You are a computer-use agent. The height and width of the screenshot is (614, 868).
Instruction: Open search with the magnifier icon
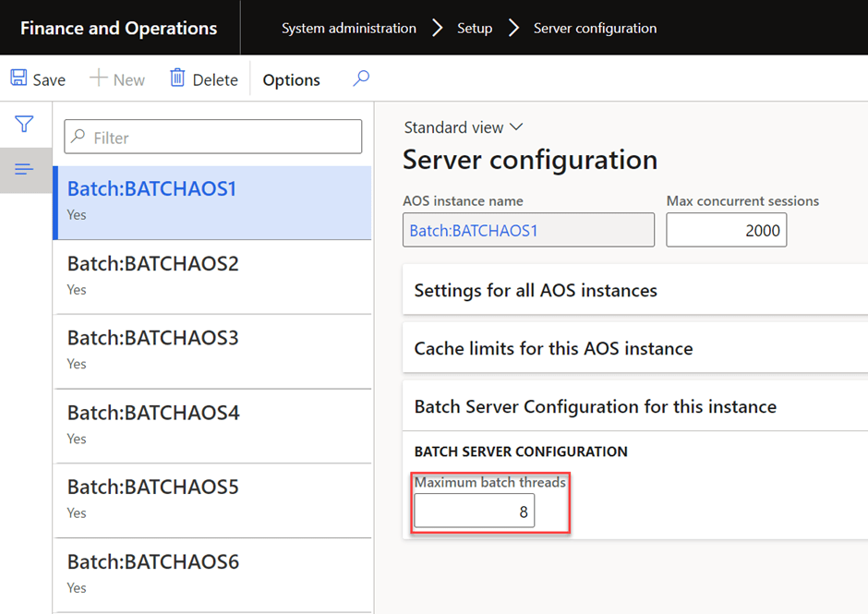pos(361,78)
